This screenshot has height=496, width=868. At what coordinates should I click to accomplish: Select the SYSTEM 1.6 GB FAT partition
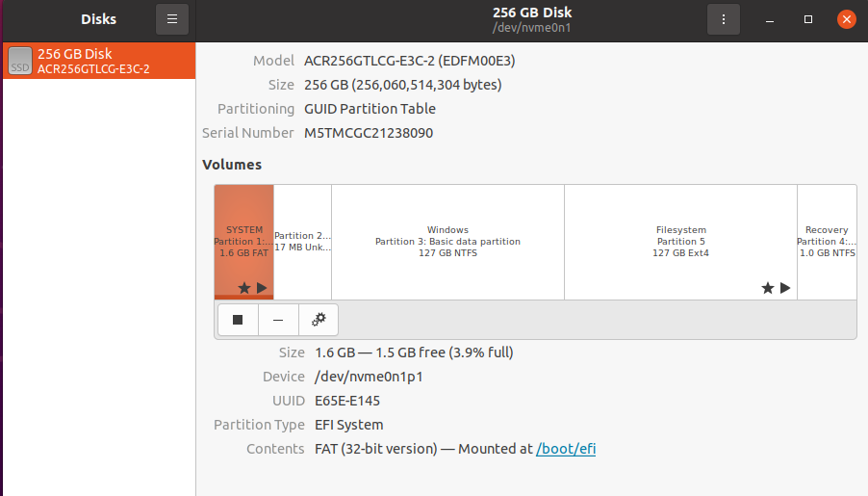pos(244,242)
